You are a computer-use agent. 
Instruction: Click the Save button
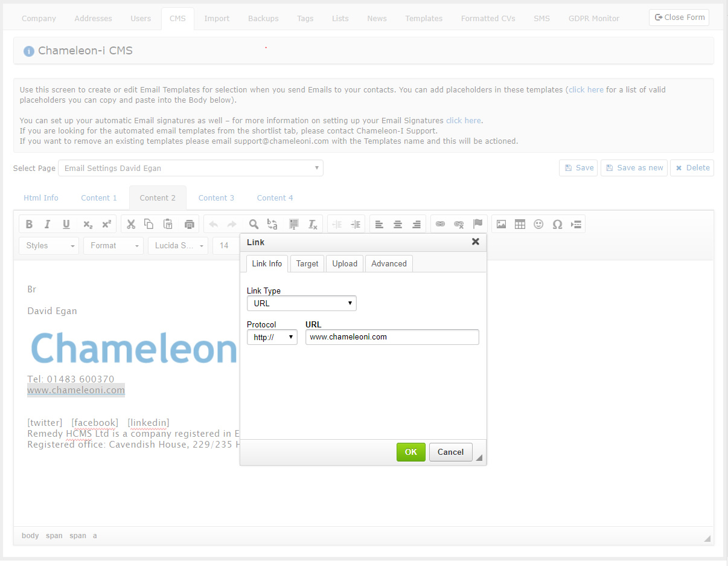[578, 168]
